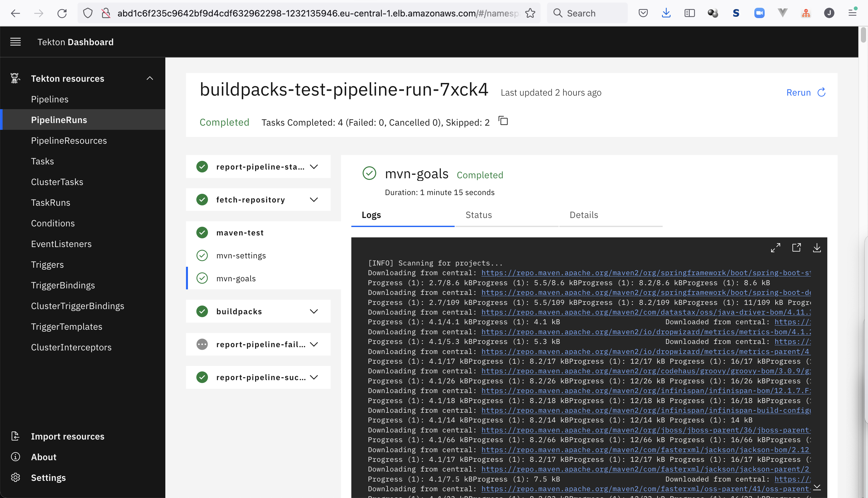The width and height of the screenshot is (868, 498).
Task: Expand the report-pipeline-fail... task step
Action: point(315,344)
